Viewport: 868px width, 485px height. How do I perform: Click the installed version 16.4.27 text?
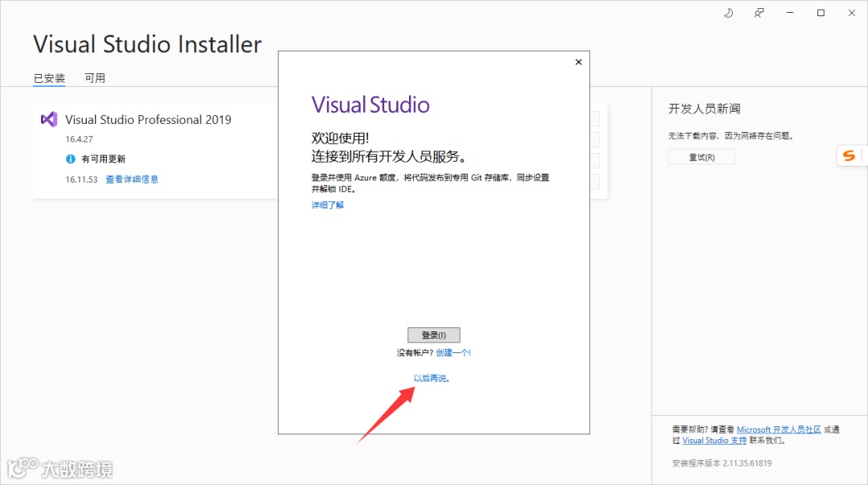(79, 139)
